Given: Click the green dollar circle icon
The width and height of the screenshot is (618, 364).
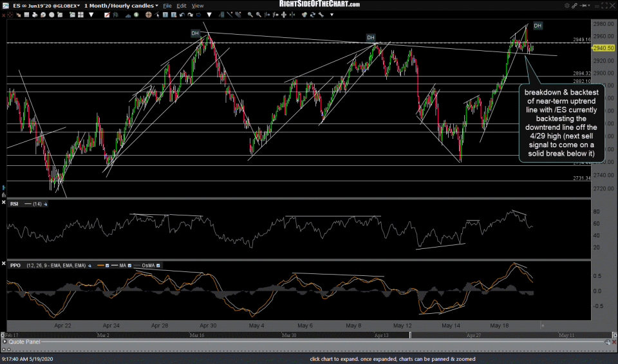Looking at the screenshot, I should [x=136, y=15].
